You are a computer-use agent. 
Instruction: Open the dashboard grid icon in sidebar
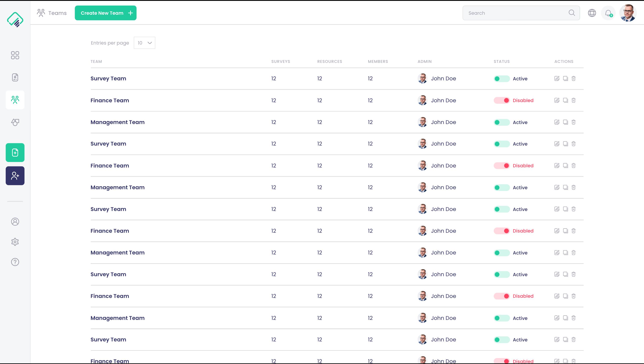point(15,55)
